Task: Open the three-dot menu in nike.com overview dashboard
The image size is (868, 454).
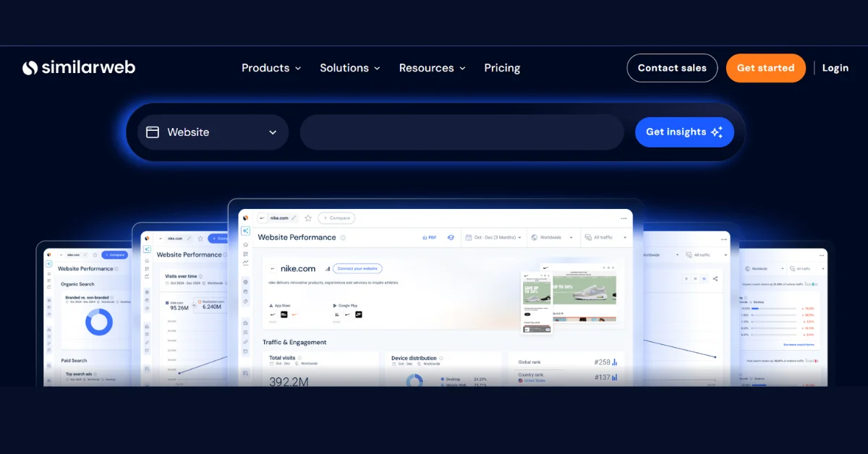Action: pyautogui.click(x=624, y=218)
